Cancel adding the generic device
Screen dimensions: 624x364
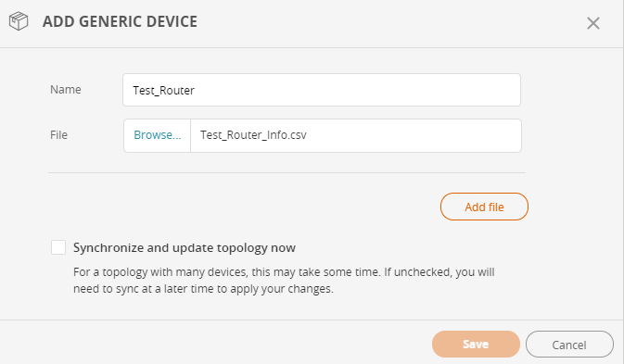coord(569,345)
